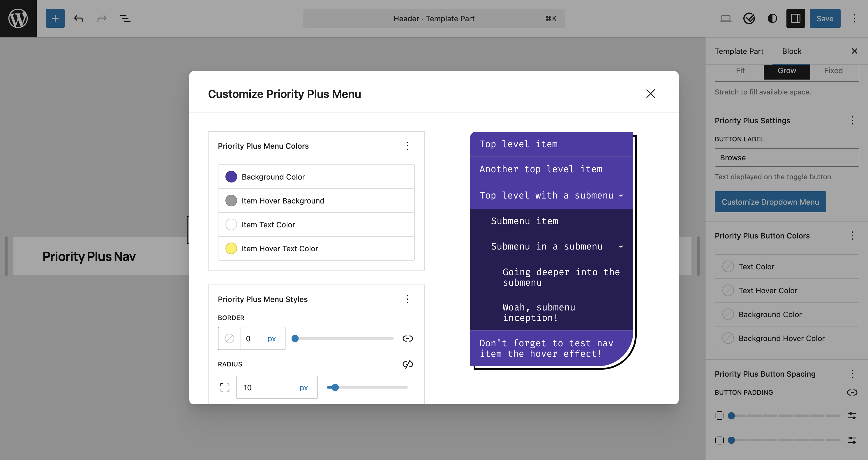Screen dimensions: 868x460
Task: Open the document overview list icon
Action: click(x=125, y=18)
